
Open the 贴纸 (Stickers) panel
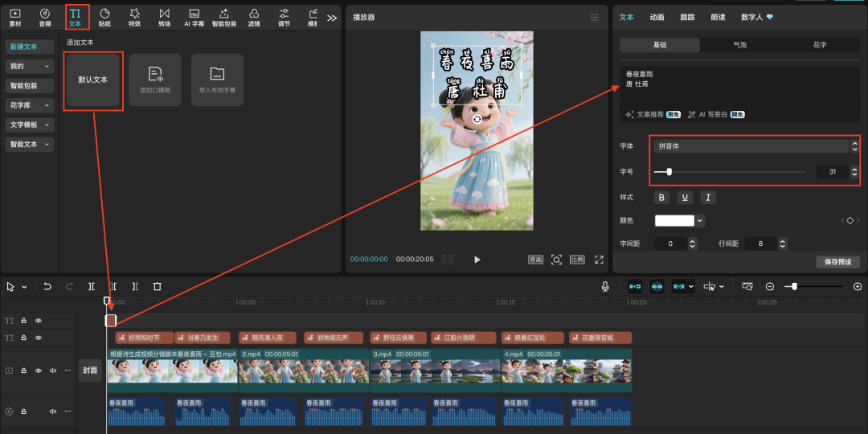pyautogui.click(x=104, y=17)
